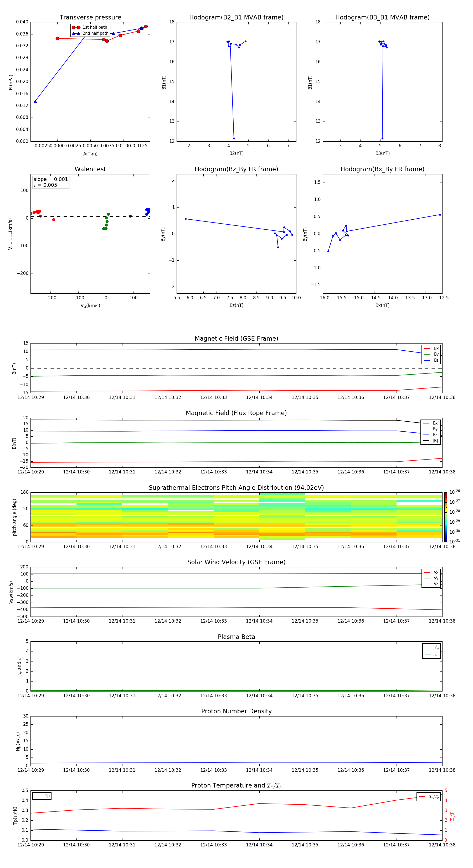Click the 'Solar Wind Velocity (GSE Frame)' title
Screen dimensions: 473x868
pos(236,562)
